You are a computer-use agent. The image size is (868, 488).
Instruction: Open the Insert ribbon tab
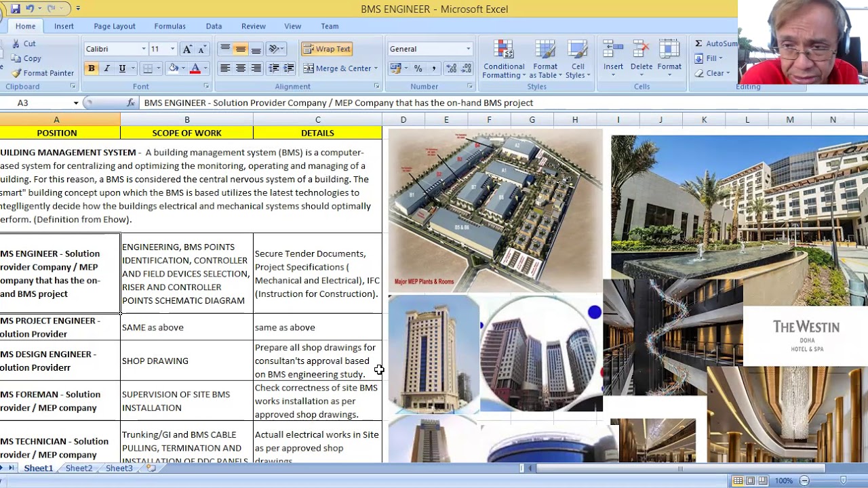click(64, 26)
